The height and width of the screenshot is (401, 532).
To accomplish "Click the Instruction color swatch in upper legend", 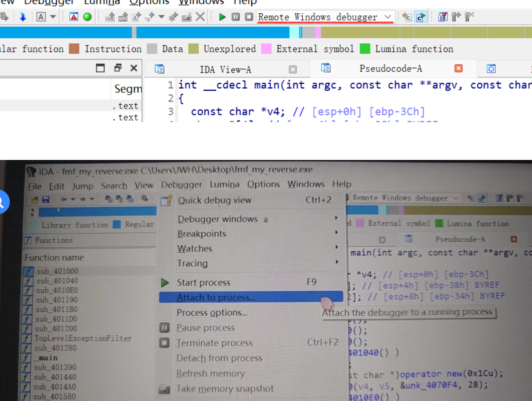I will point(74,49).
